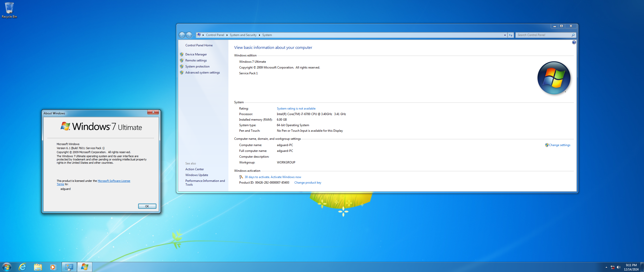
Task: Click the Windows flag logo in About Windows
Action: click(65, 126)
